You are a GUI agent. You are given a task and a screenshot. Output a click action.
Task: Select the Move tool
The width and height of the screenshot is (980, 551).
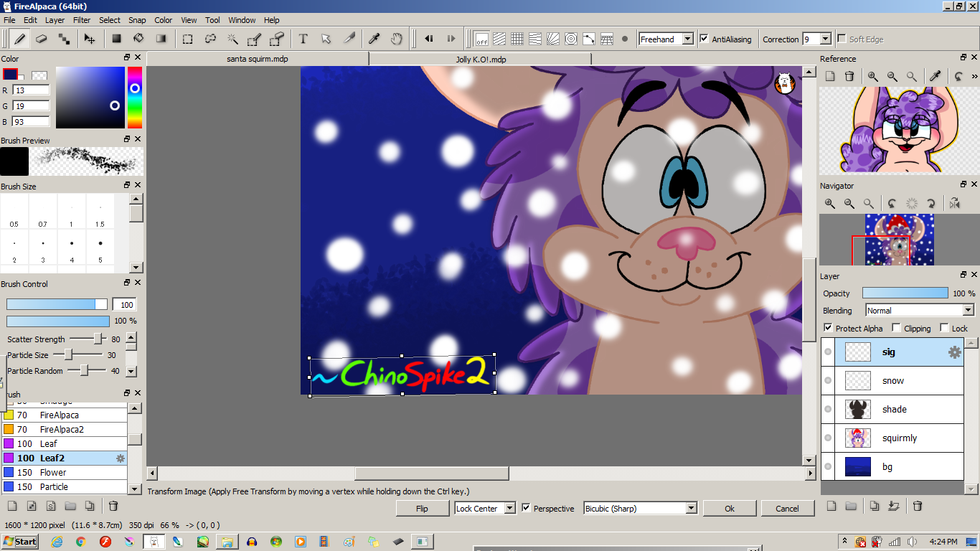[x=90, y=39]
